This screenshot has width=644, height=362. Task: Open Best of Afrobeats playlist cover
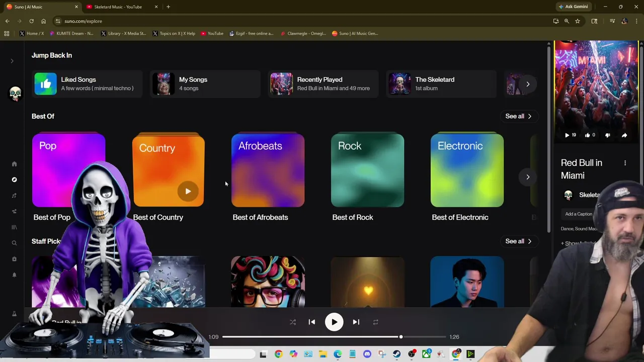click(268, 170)
